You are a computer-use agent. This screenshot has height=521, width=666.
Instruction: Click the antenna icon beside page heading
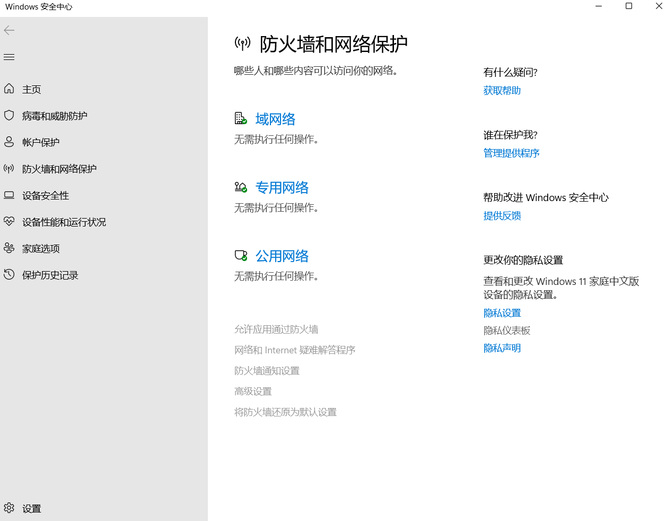click(x=243, y=43)
